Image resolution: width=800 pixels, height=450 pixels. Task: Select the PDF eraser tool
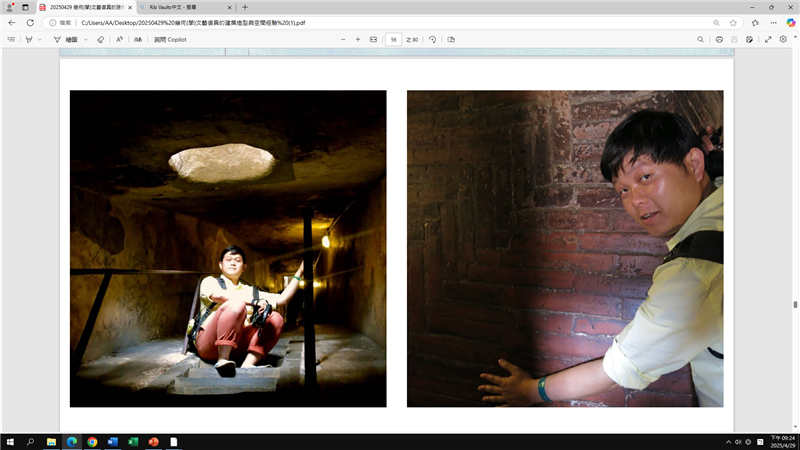pos(100,39)
